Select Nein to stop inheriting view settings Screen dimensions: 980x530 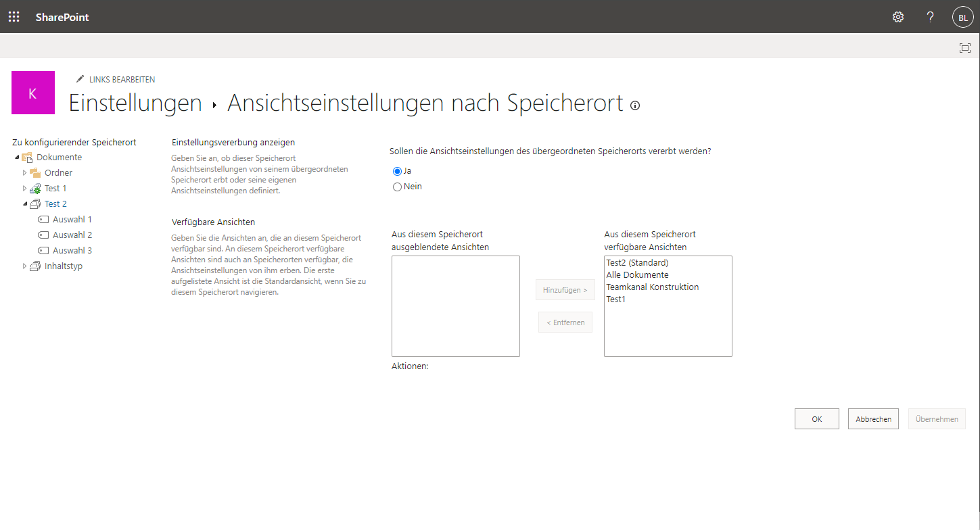398,186
